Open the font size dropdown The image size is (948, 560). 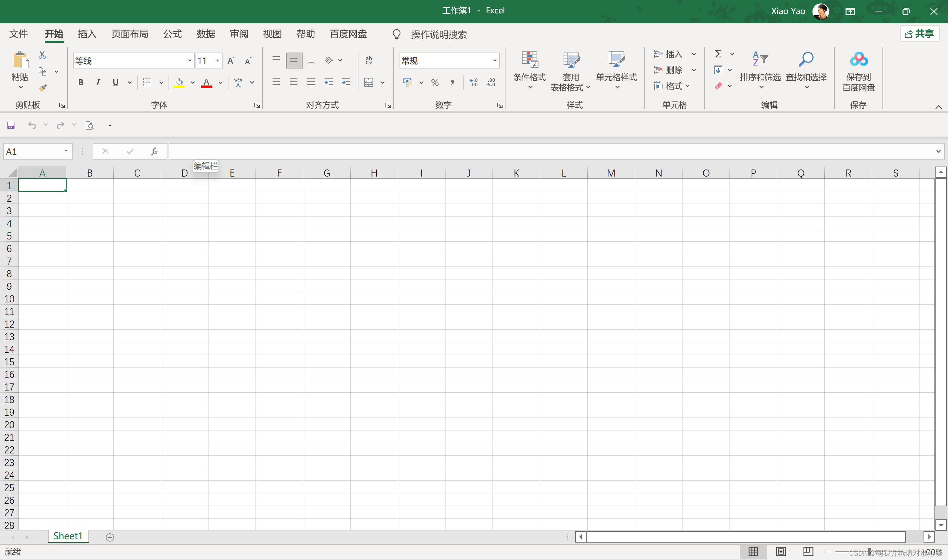coord(217,60)
